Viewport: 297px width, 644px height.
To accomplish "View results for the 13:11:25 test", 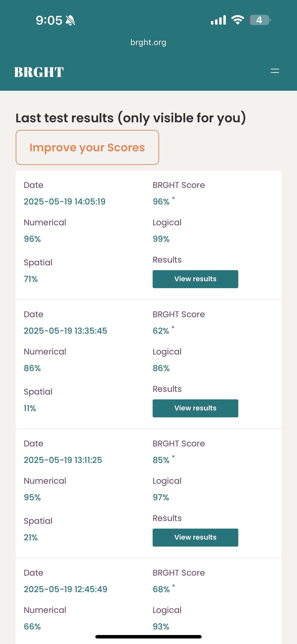I will [x=195, y=538].
